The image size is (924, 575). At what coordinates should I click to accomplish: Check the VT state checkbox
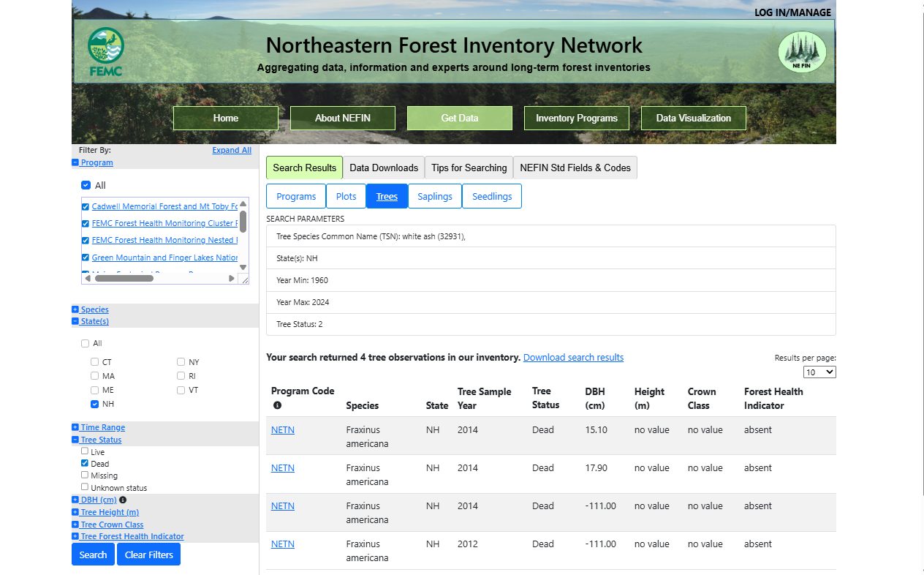click(180, 390)
